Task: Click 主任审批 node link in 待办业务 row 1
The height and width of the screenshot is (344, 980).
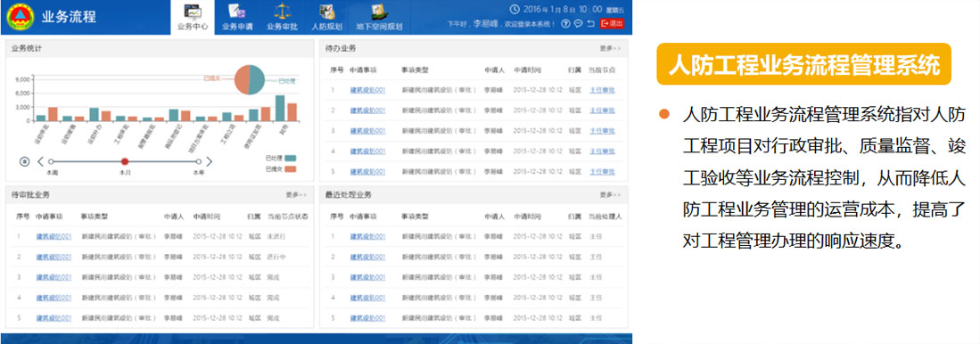Action: [603, 90]
